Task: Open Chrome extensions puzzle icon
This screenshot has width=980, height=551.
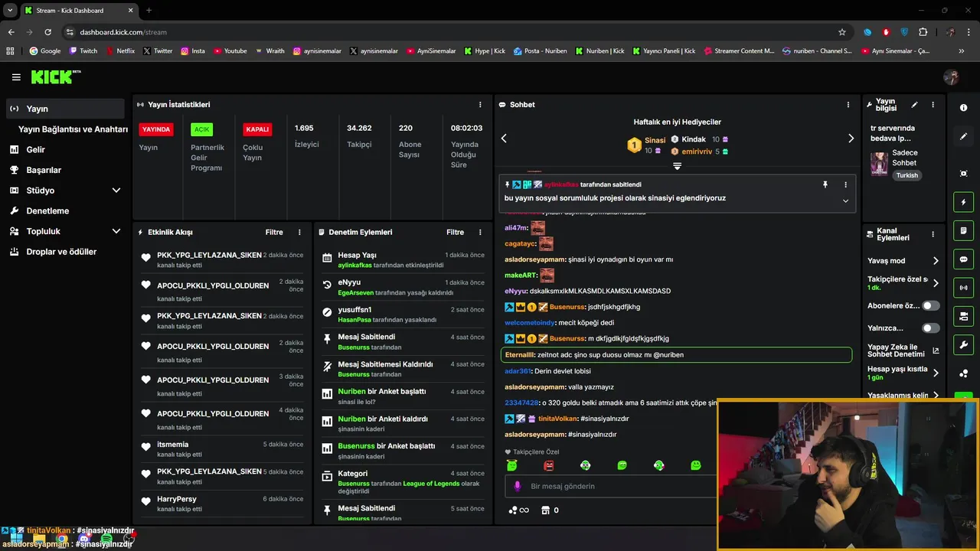Action: tap(923, 32)
